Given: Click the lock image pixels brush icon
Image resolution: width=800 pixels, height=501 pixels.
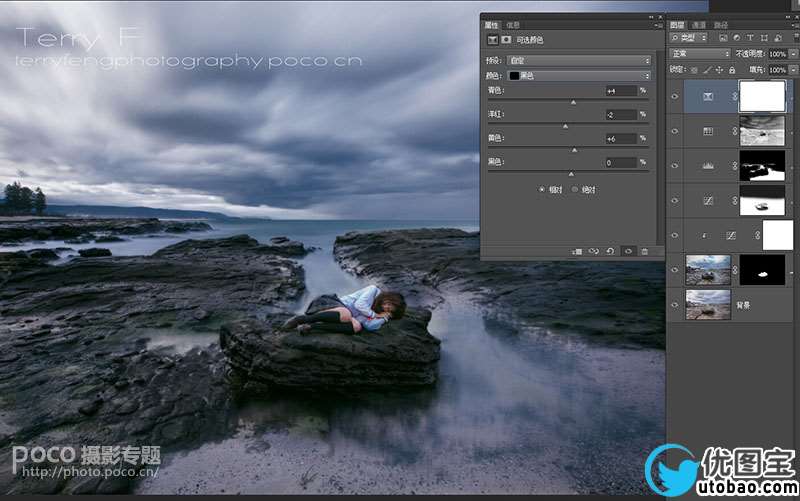Looking at the screenshot, I should point(707,70).
